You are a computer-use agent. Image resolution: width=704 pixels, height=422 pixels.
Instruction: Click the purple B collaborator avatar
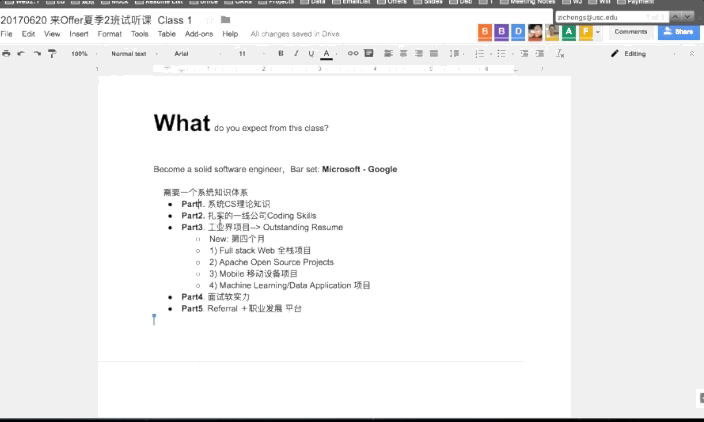pos(501,32)
